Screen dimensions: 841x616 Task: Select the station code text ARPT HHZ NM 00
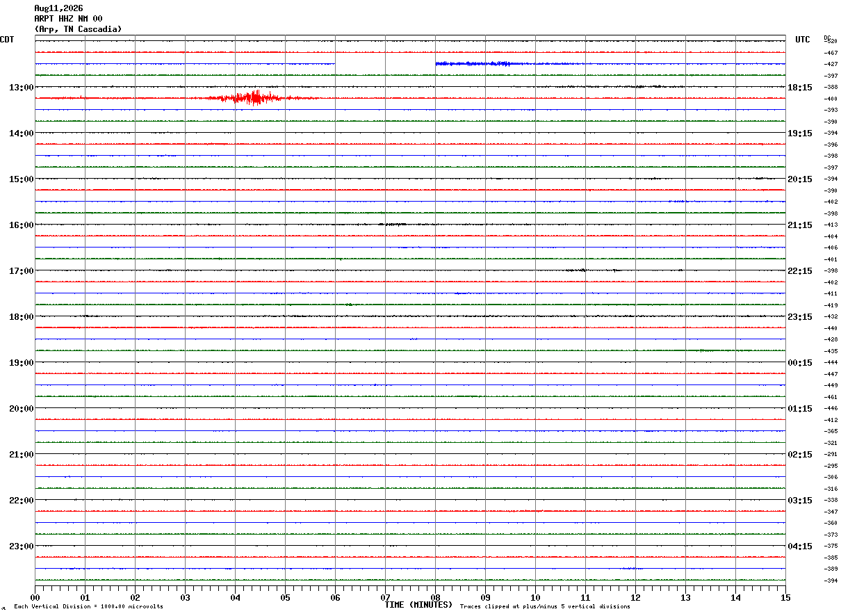tap(68, 19)
